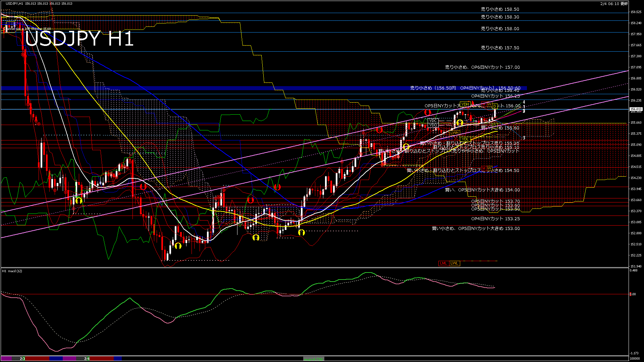Click yellow up-arrow signal below YDH label
This screenshot has width=644, height=362.
(x=460, y=123)
